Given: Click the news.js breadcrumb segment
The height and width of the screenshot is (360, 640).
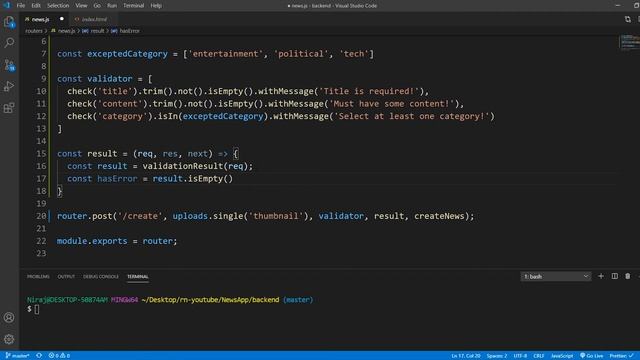Looking at the screenshot, I should 63,31.
